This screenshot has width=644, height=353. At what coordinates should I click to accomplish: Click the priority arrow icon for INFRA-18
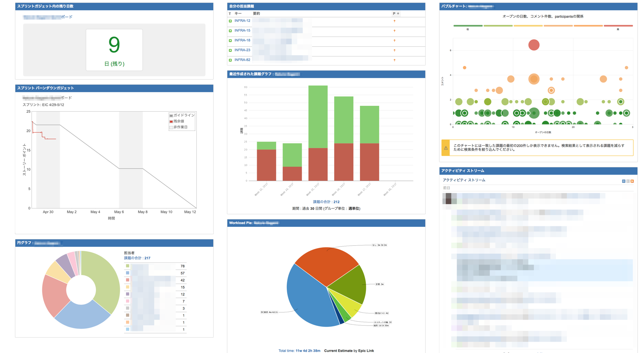[394, 41]
